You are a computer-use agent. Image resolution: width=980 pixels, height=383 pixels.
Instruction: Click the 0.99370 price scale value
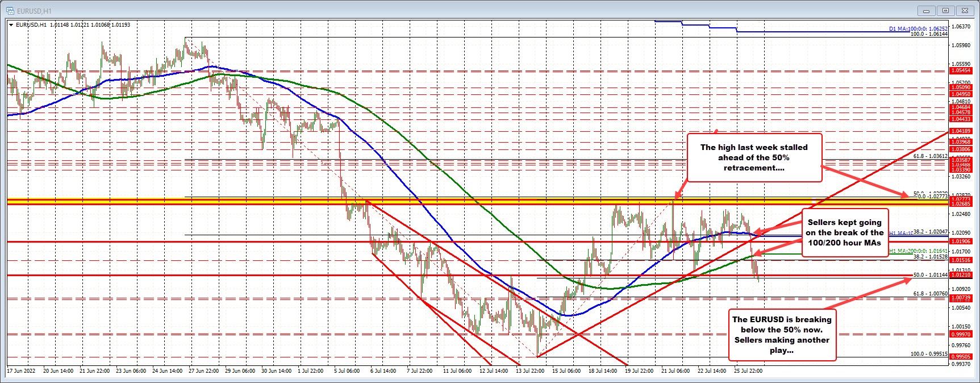(961, 364)
